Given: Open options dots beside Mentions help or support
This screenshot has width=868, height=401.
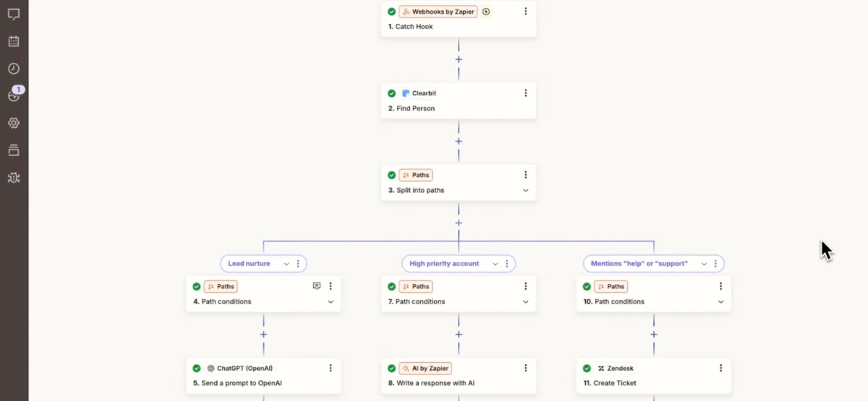Looking at the screenshot, I should [x=715, y=264].
